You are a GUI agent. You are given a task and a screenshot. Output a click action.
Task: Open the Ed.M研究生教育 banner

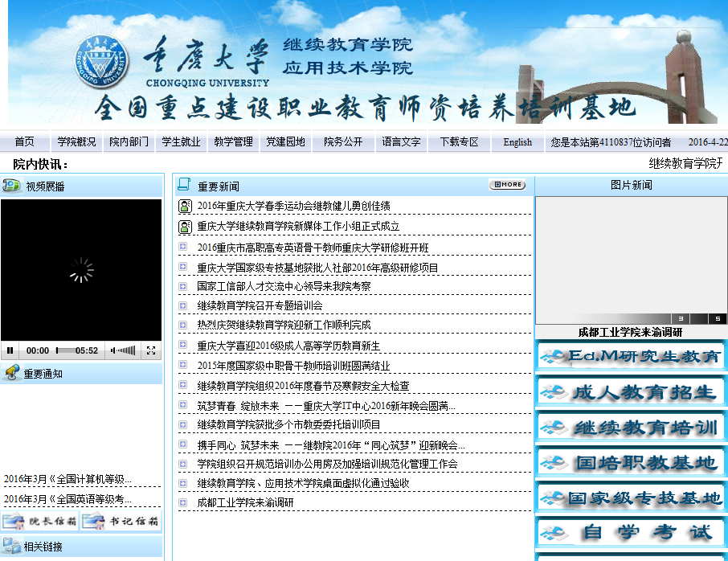[x=632, y=357]
